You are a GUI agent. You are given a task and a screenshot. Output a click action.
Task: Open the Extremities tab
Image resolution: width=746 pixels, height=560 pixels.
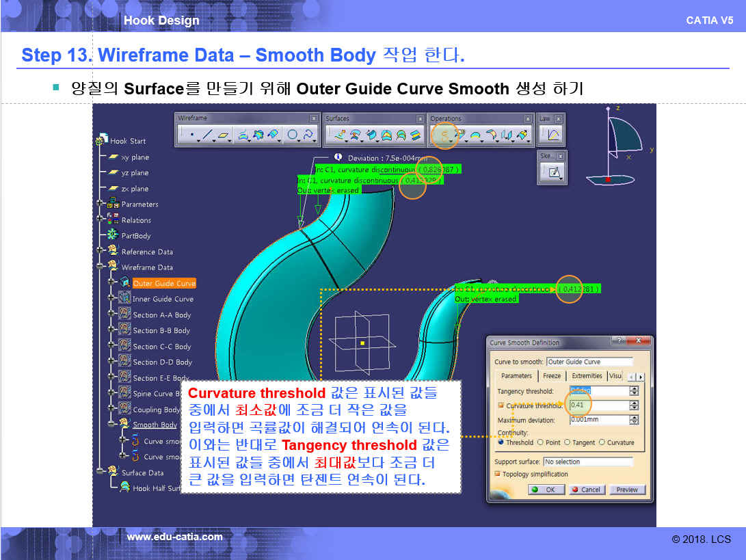(587, 376)
